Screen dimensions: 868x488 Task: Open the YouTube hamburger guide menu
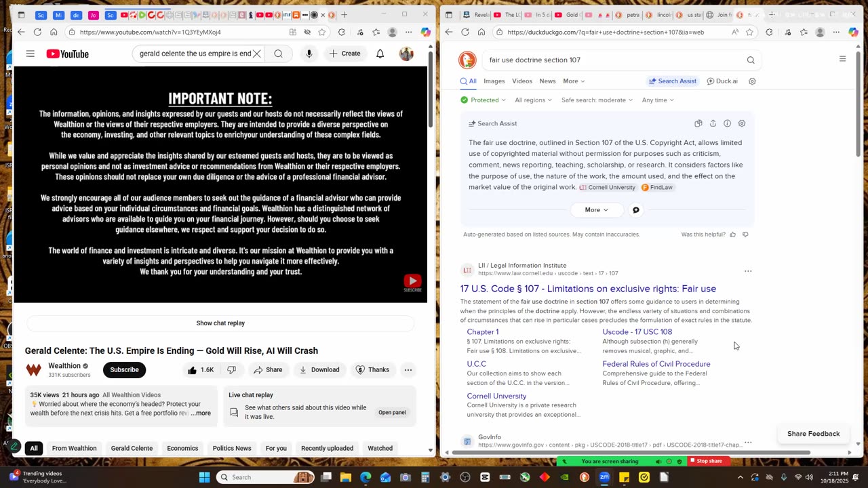tap(30, 54)
